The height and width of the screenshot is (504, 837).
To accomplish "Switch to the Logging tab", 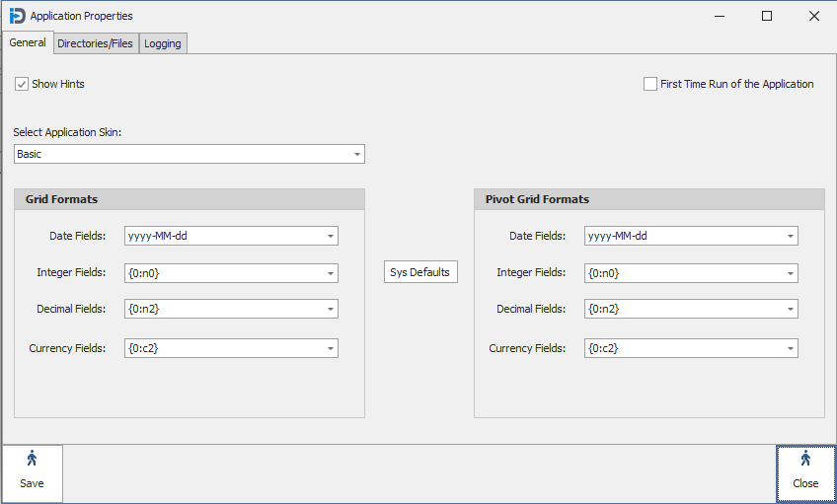I will [x=163, y=43].
